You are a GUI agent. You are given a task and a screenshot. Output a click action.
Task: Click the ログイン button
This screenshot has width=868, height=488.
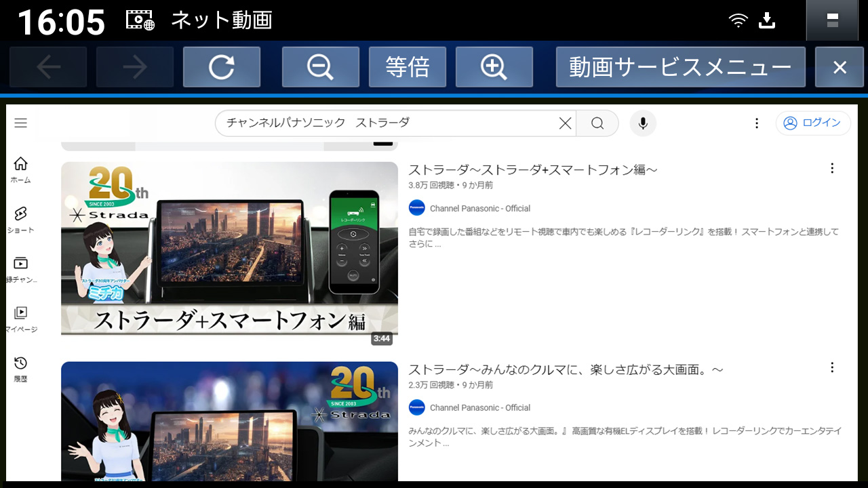[812, 123]
